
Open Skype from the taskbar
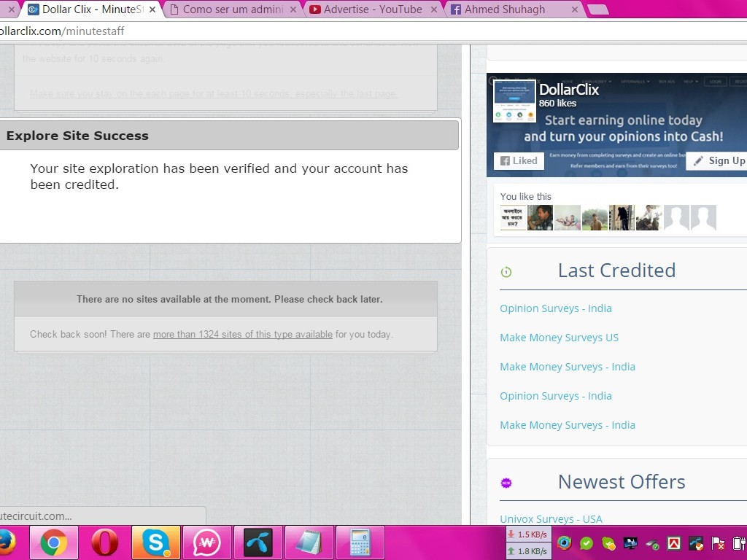pyautogui.click(x=155, y=543)
